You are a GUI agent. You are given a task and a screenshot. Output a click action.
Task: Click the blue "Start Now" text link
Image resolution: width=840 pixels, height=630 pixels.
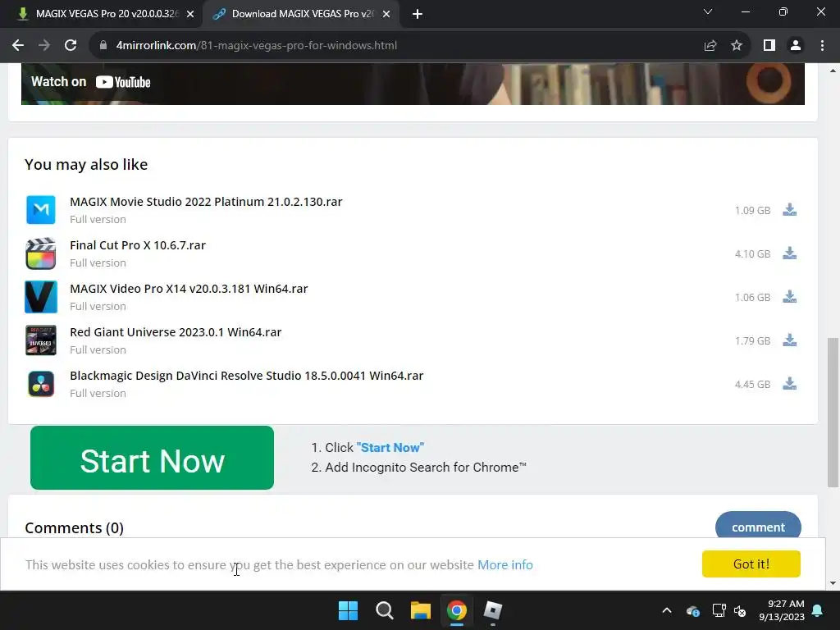[x=390, y=447]
